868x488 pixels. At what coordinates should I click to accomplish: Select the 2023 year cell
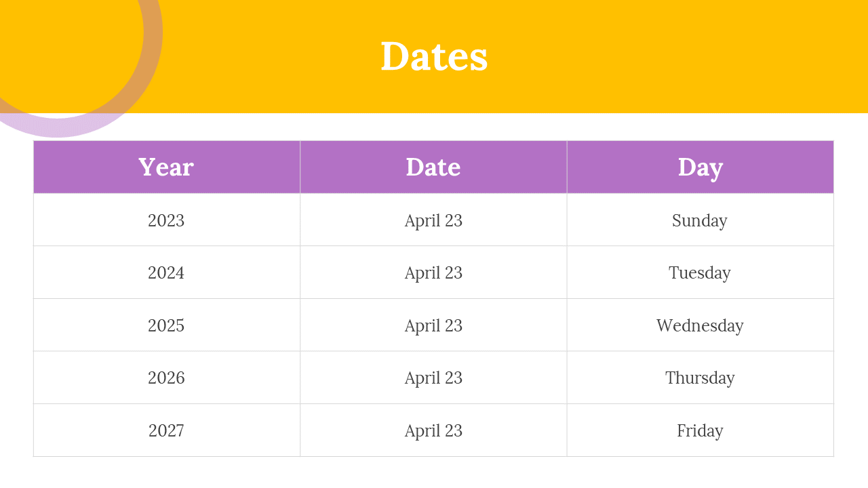[167, 220]
